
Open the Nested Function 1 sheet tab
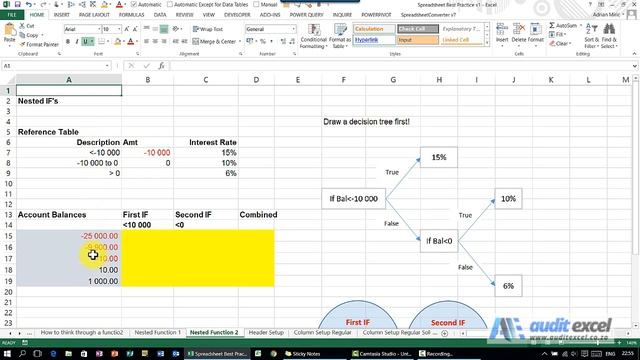(x=158, y=333)
